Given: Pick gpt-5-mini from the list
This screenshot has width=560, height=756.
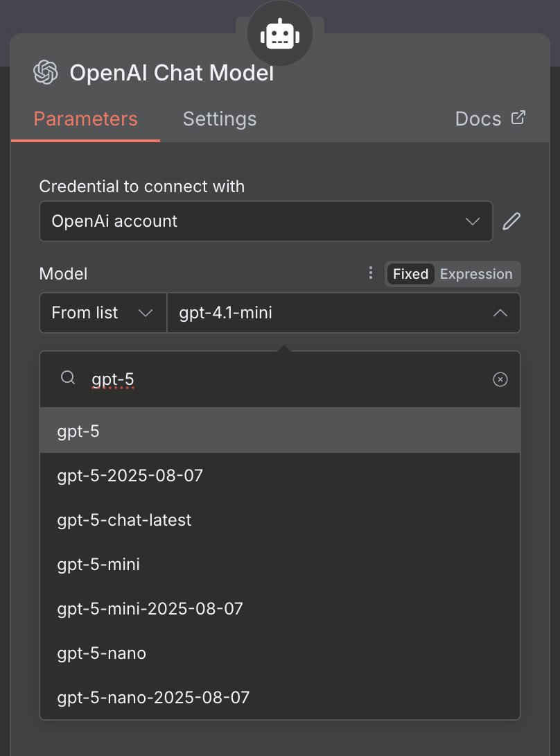Looking at the screenshot, I should point(280,564).
